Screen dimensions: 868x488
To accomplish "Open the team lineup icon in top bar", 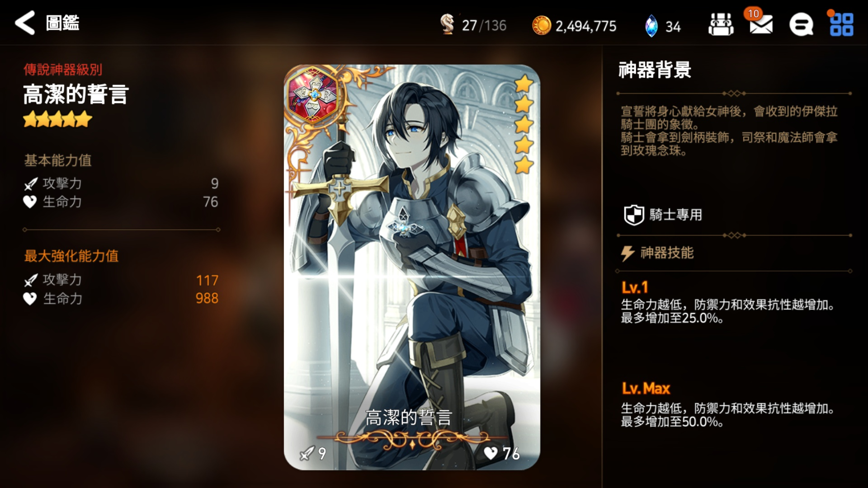I will tap(721, 24).
